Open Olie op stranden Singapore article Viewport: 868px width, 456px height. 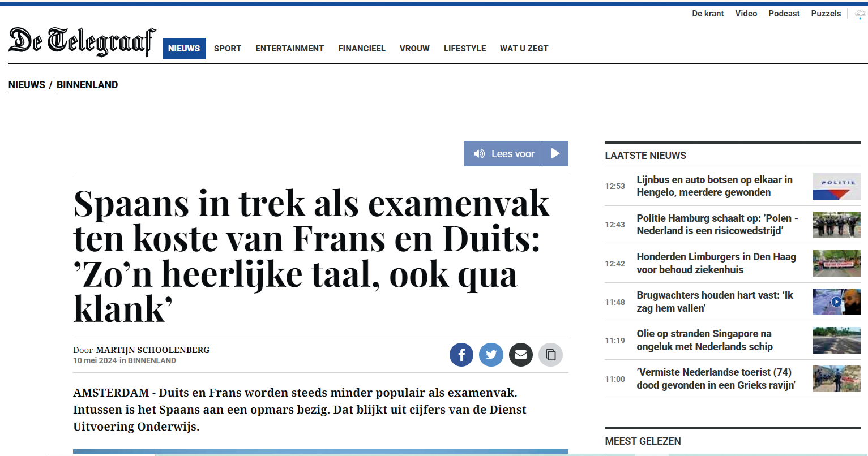705,340
